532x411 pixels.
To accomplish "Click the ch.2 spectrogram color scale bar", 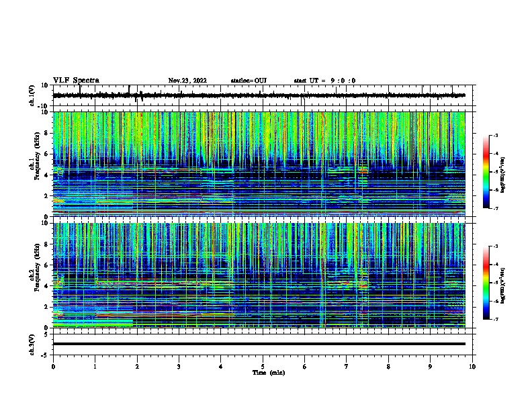I will [486, 283].
